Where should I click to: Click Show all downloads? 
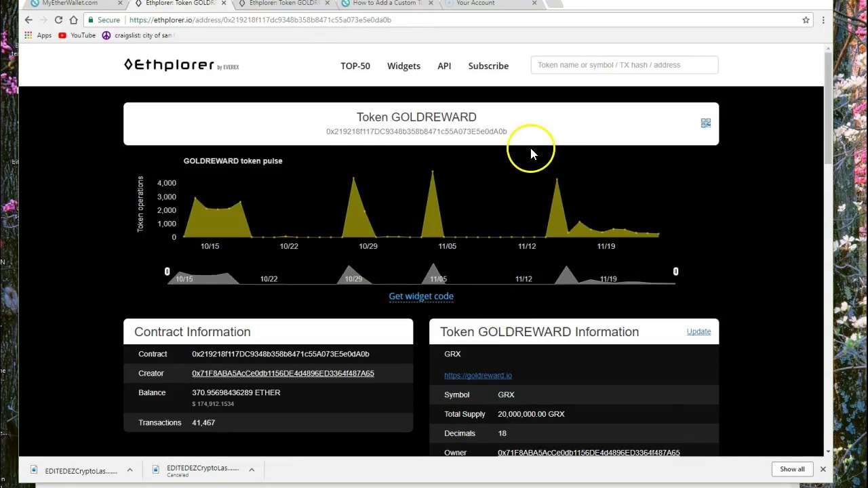tap(792, 469)
